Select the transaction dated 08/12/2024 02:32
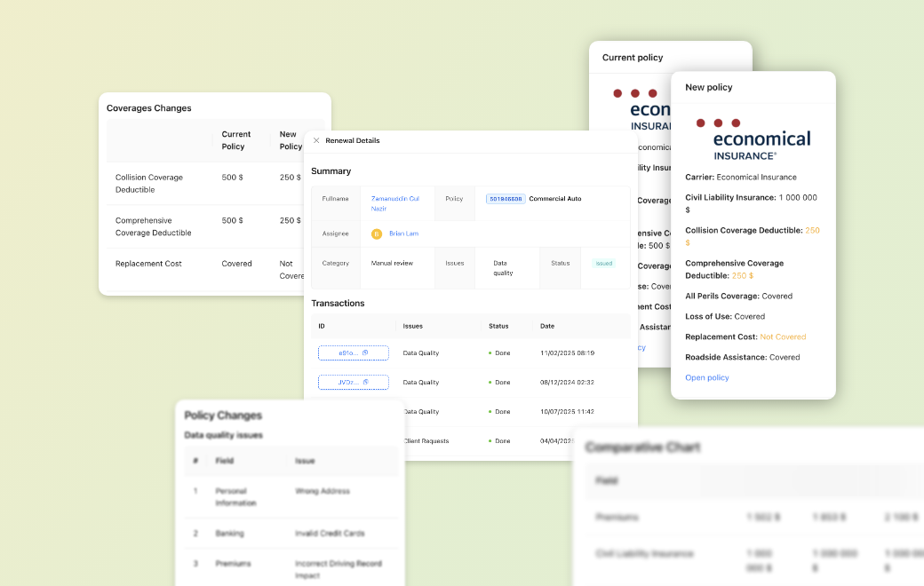This screenshot has width=924, height=586. pos(471,383)
